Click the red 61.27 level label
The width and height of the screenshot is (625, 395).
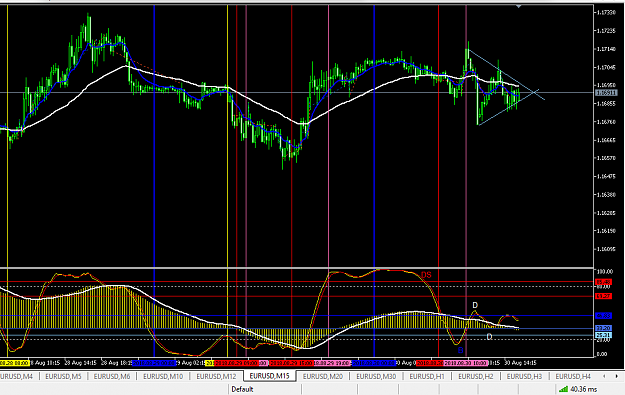point(603,296)
